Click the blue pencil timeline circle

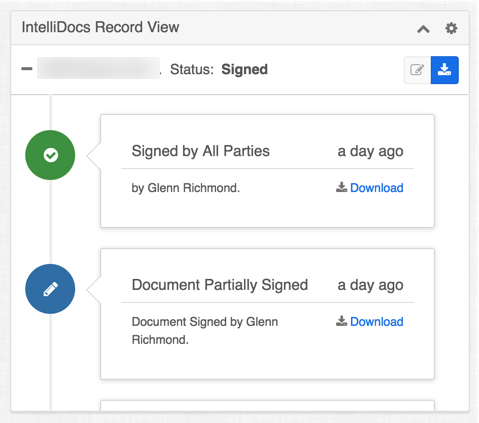(x=50, y=289)
